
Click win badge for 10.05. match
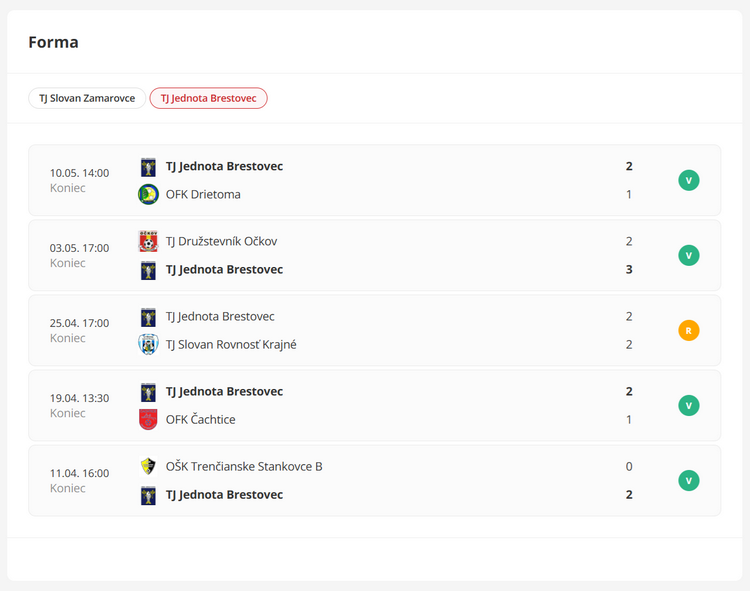(689, 180)
